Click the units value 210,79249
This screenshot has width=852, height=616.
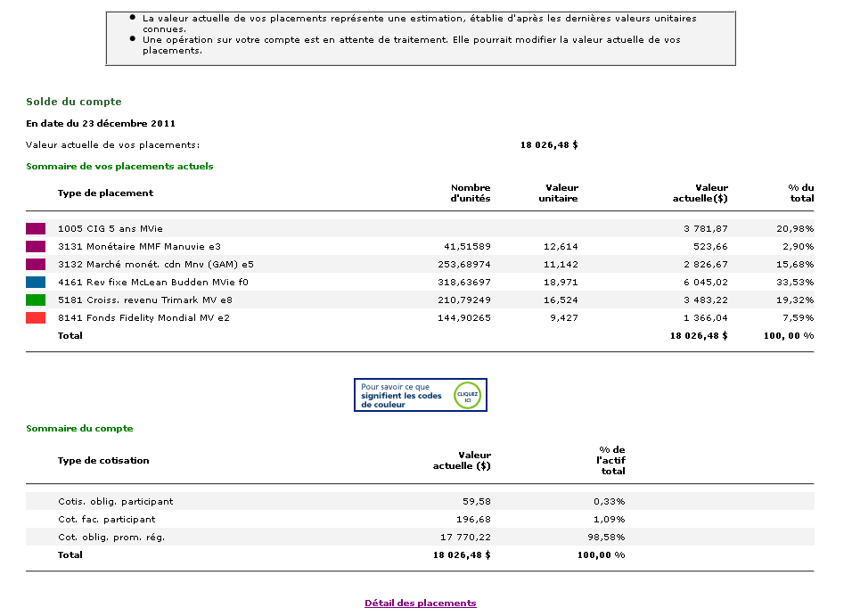tap(464, 300)
